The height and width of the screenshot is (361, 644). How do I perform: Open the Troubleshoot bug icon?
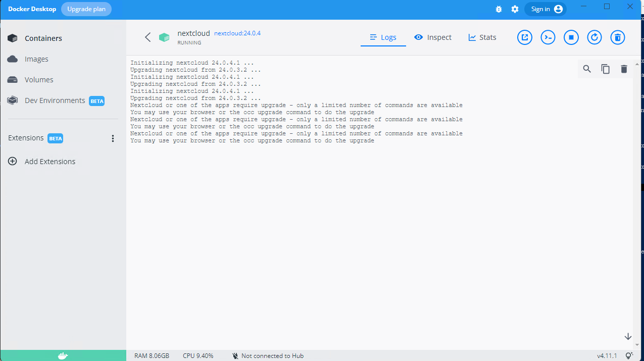pyautogui.click(x=499, y=9)
